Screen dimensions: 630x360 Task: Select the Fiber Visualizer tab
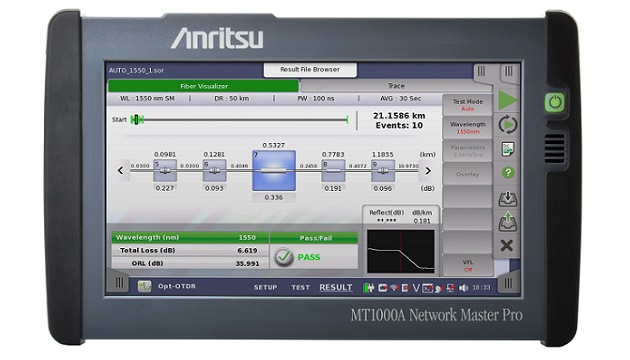[x=203, y=86]
